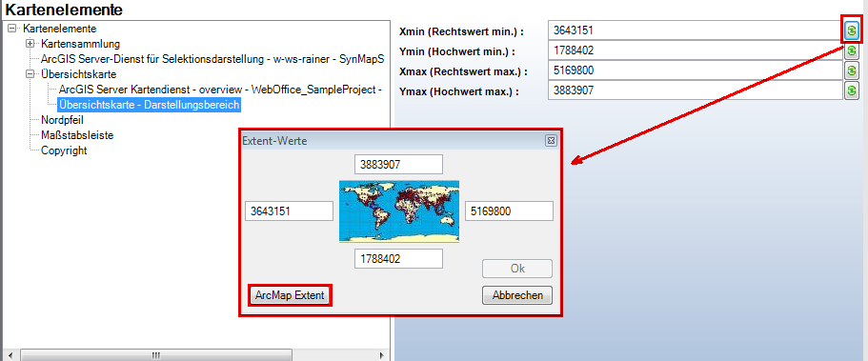Collapse the Übersichtskarte node
The image size is (868, 361).
click(30, 74)
